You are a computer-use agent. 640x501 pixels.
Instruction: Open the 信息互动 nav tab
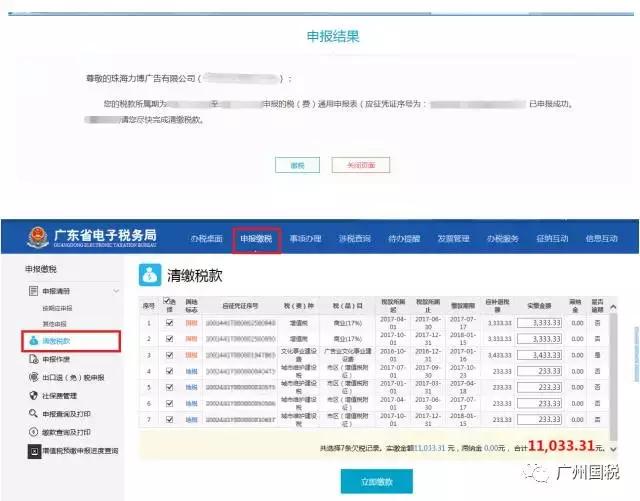(602, 238)
